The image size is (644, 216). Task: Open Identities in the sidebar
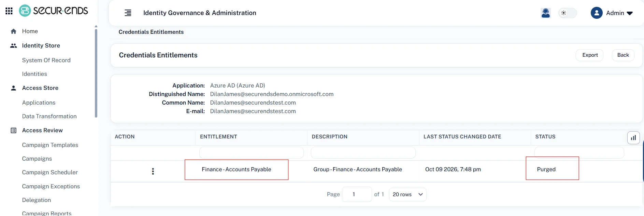point(34,74)
